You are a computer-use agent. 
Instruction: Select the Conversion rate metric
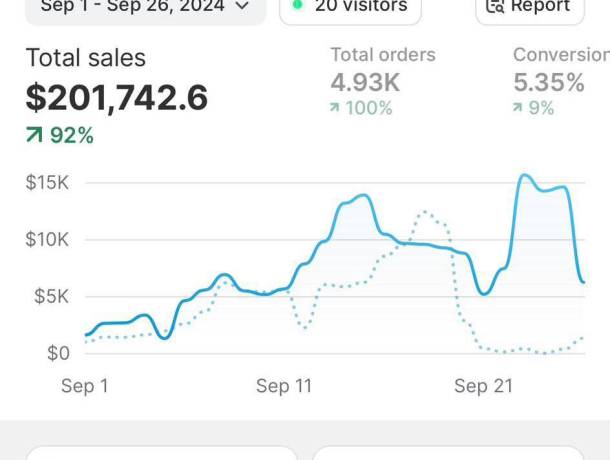coord(561,55)
